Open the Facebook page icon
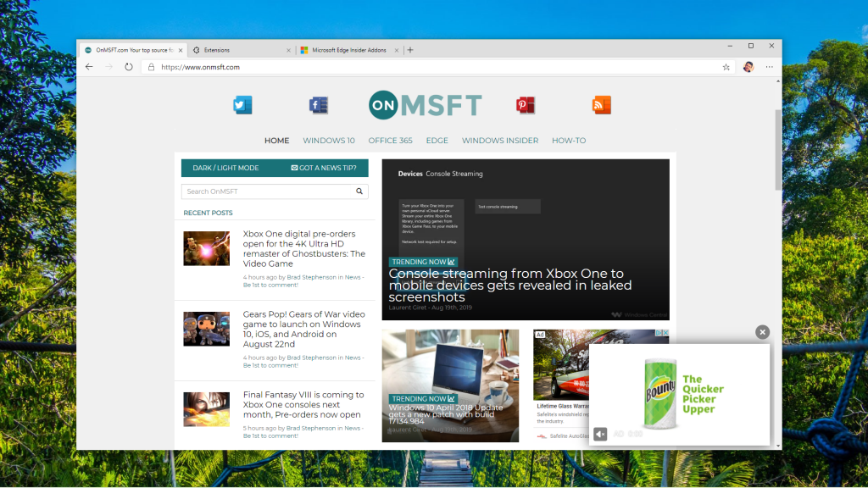This screenshot has width=868, height=488. 318,105
